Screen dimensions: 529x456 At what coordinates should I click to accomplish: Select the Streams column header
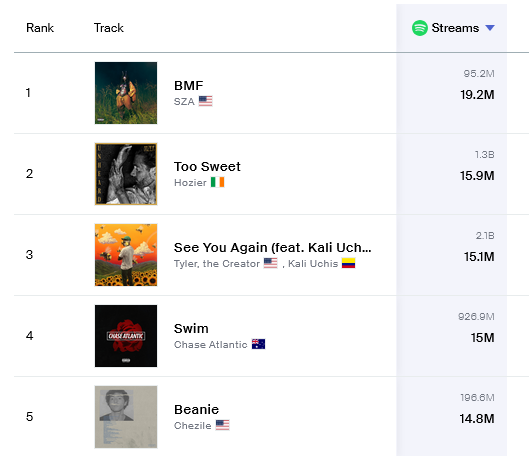455,28
